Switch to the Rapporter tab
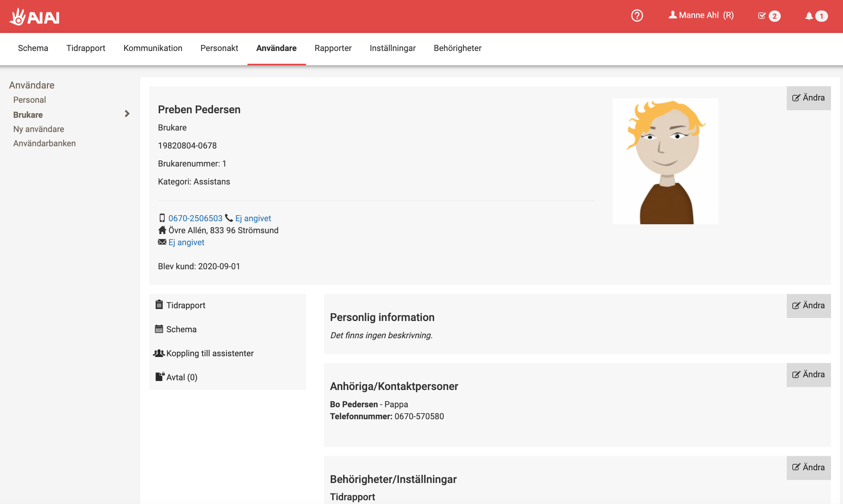Viewport: 843px width, 504px height. [333, 48]
